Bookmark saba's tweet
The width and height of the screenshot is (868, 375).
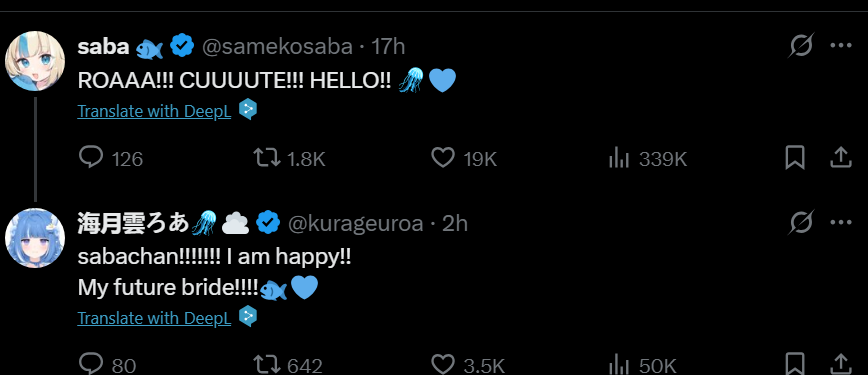click(795, 158)
